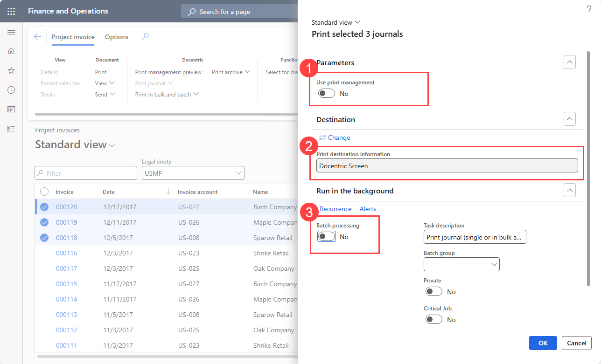Click the Task description input field

pyautogui.click(x=475, y=237)
